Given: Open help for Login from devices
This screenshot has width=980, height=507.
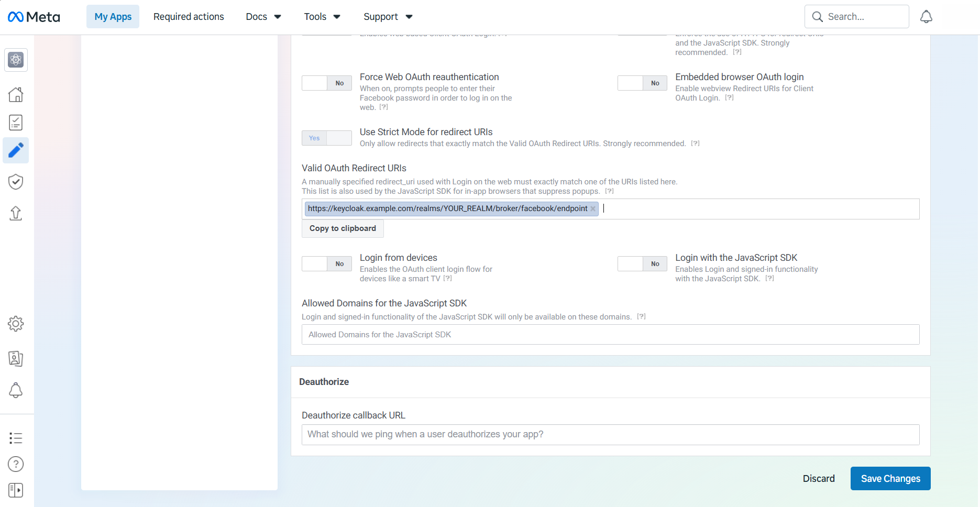Looking at the screenshot, I should click(x=447, y=278).
